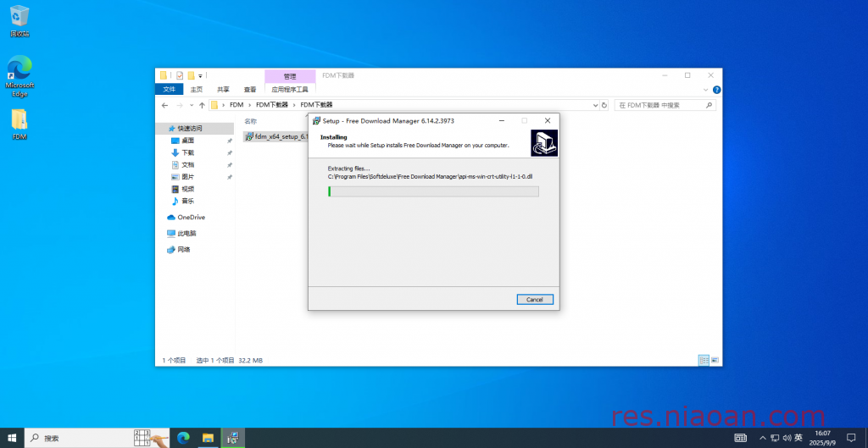This screenshot has width=868, height=448.
Task: Click the setup computer icon in installer header
Action: [543, 142]
